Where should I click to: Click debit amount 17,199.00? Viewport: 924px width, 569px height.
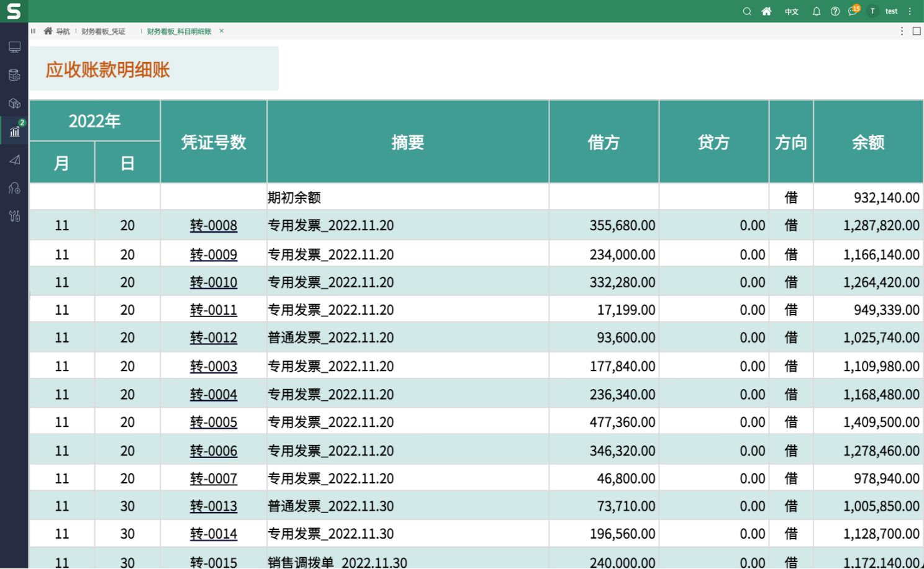click(627, 310)
